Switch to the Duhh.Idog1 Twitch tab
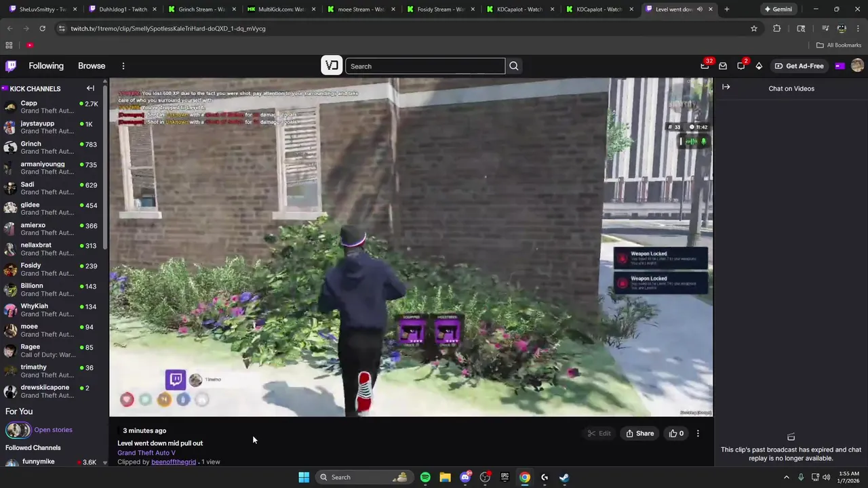 [x=122, y=9]
